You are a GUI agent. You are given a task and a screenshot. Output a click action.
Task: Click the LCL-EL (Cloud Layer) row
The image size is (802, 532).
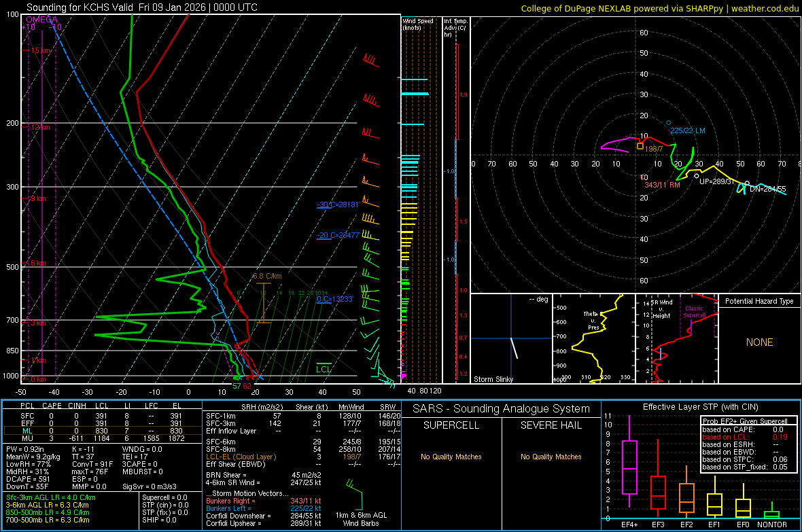pyautogui.click(x=302, y=457)
